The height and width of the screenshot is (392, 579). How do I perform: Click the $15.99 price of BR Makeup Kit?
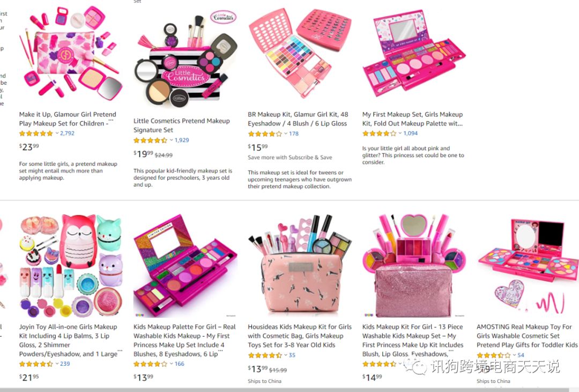258,147
